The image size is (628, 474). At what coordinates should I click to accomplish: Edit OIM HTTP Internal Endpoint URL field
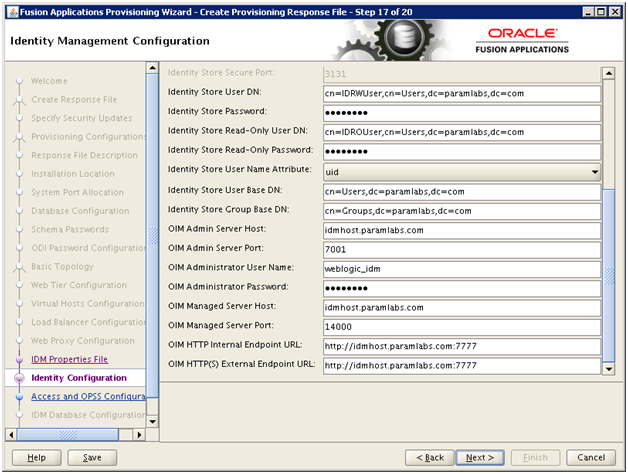tap(462, 346)
